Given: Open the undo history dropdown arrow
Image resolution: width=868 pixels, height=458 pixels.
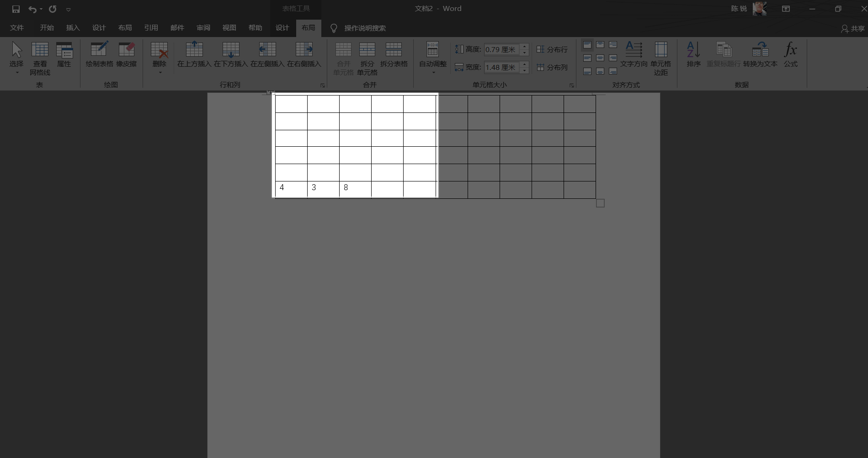Looking at the screenshot, I should 41,9.
